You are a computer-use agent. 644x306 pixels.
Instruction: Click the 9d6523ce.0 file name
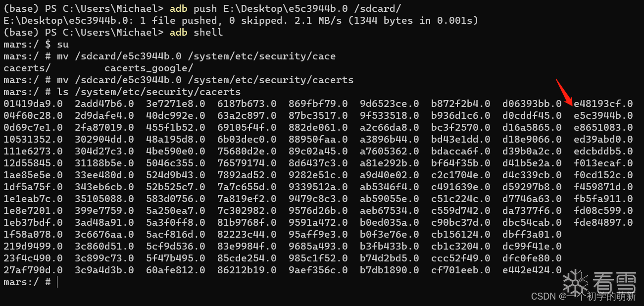pyautogui.click(x=389, y=104)
